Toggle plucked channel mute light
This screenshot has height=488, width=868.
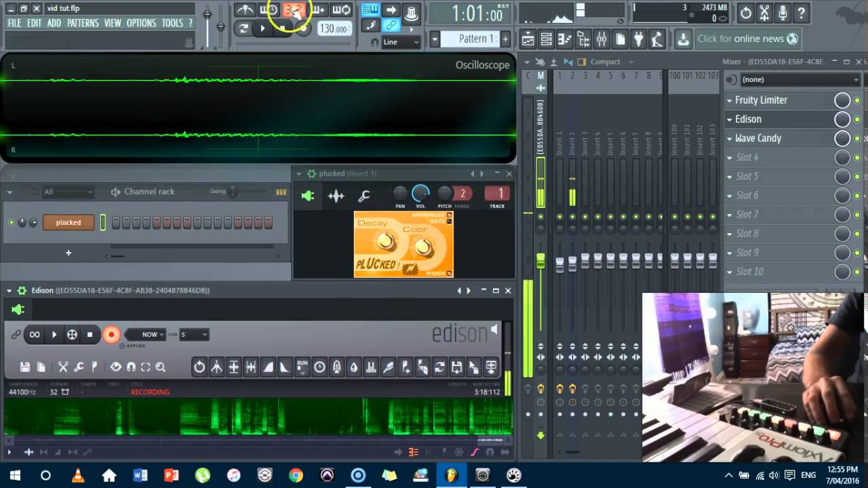(x=11, y=222)
